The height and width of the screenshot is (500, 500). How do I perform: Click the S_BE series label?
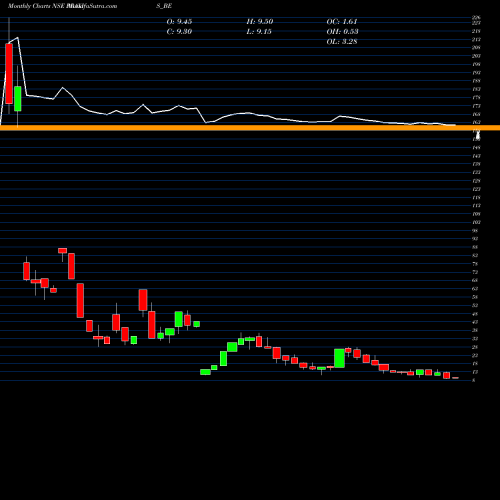[x=164, y=6]
